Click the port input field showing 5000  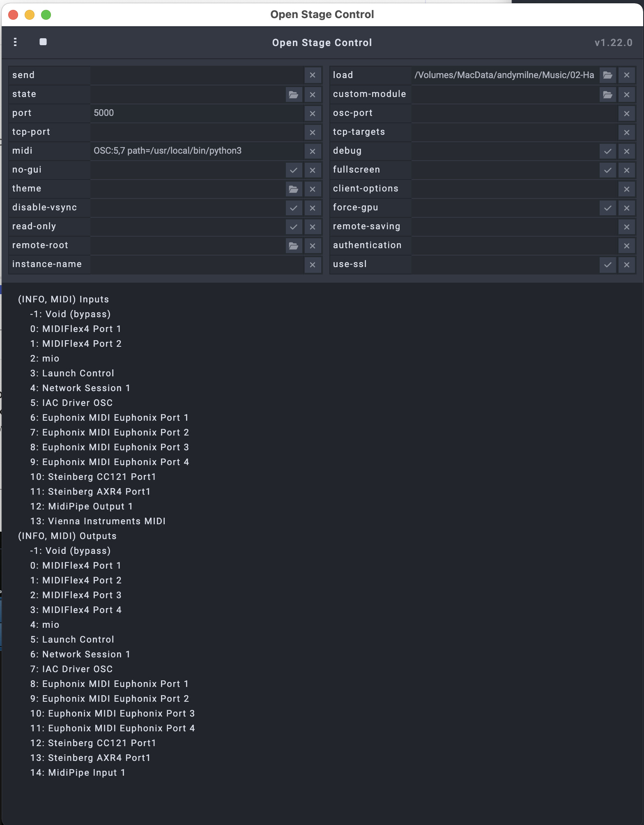point(197,113)
